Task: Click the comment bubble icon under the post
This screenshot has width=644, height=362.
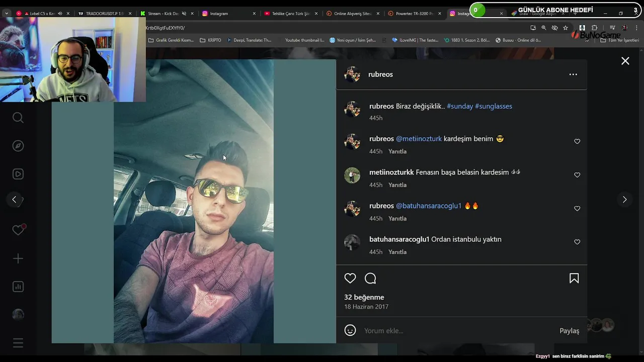Action: (x=370, y=279)
